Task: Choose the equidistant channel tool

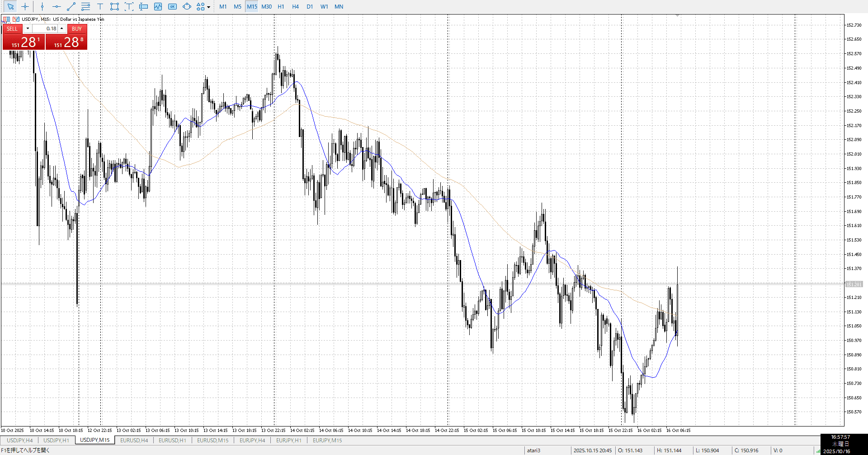Action: tap(85, 6)
